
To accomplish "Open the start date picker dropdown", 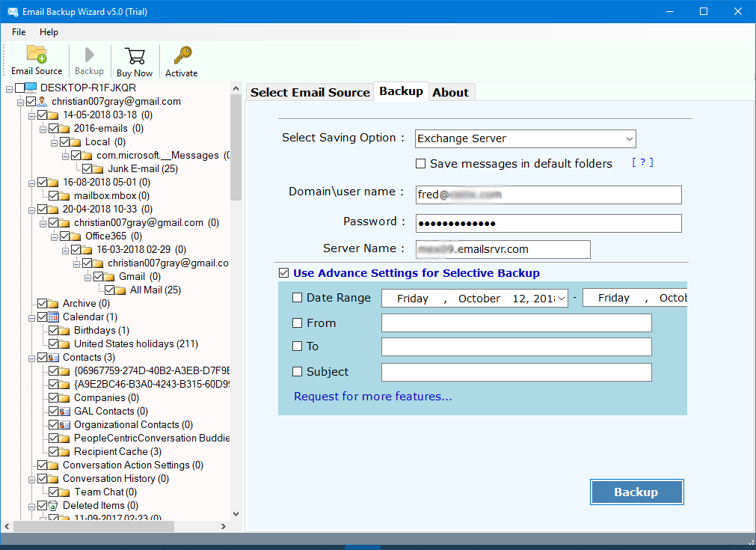I will pos(562,299).
